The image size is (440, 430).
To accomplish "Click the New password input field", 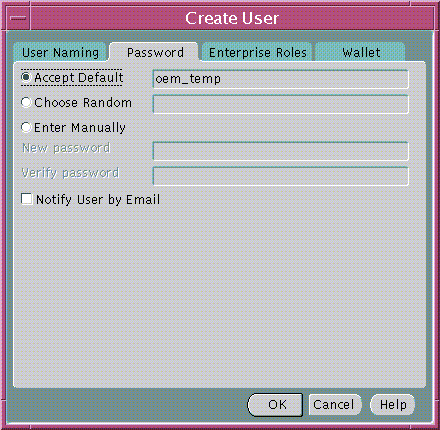I will coord(280,151).
